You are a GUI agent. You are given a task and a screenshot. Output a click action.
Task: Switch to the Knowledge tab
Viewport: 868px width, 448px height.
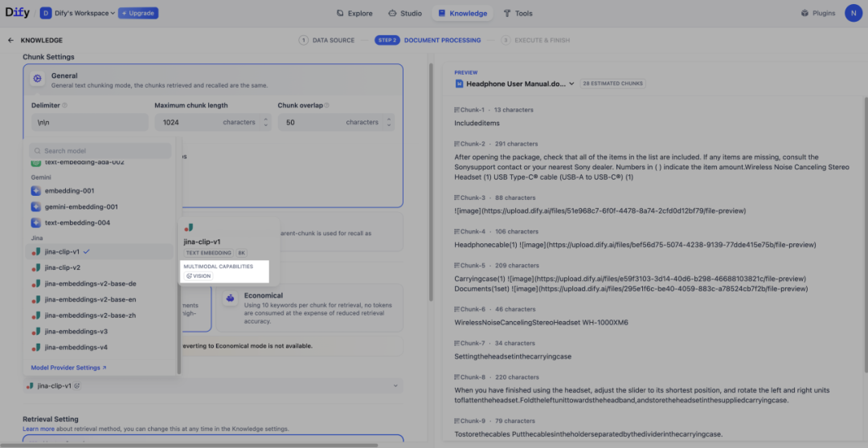click(x=462, y=14)
